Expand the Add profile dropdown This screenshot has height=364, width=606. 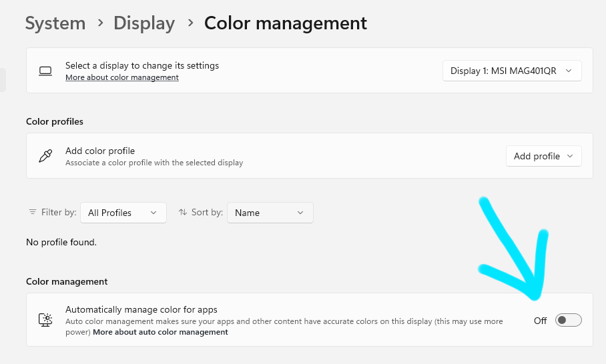pos(543,156)
